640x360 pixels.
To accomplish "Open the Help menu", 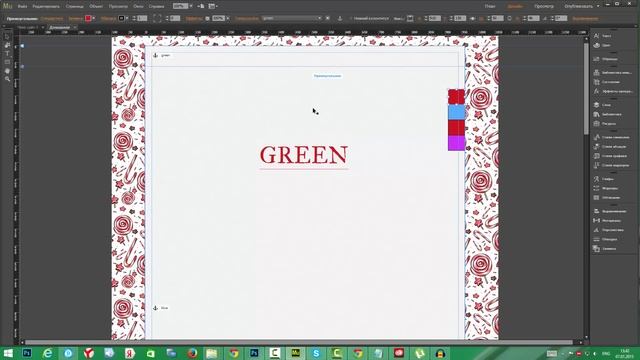I will [156, 7].
